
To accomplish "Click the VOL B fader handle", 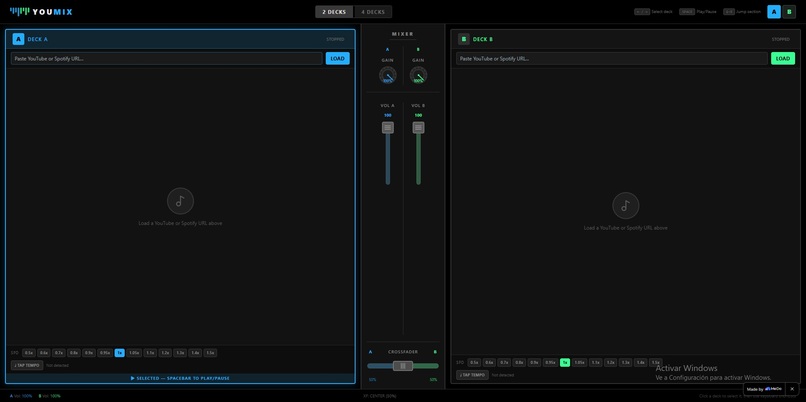I will click(x=418, y=127).
